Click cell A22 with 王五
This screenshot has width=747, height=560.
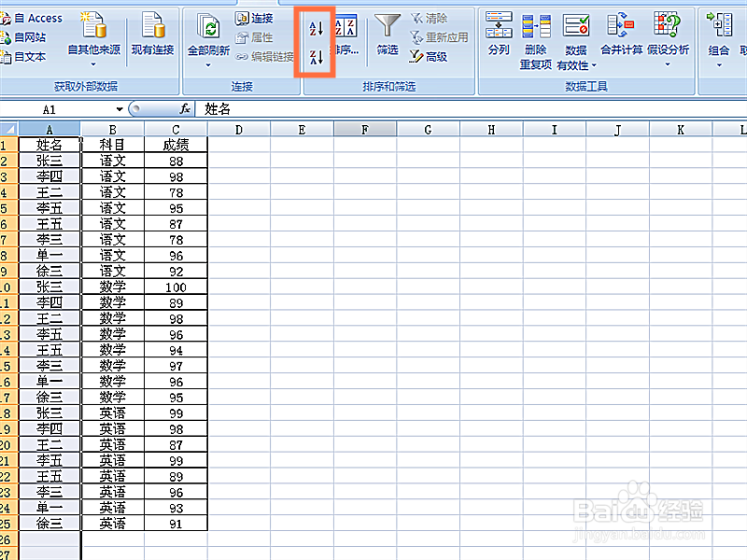(49, 476)
